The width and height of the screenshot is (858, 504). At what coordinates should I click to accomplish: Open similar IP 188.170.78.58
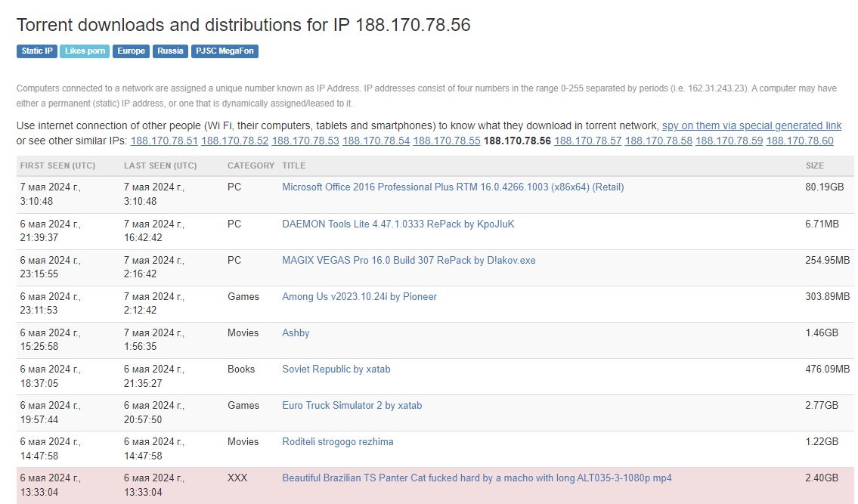tap(658, 141)
